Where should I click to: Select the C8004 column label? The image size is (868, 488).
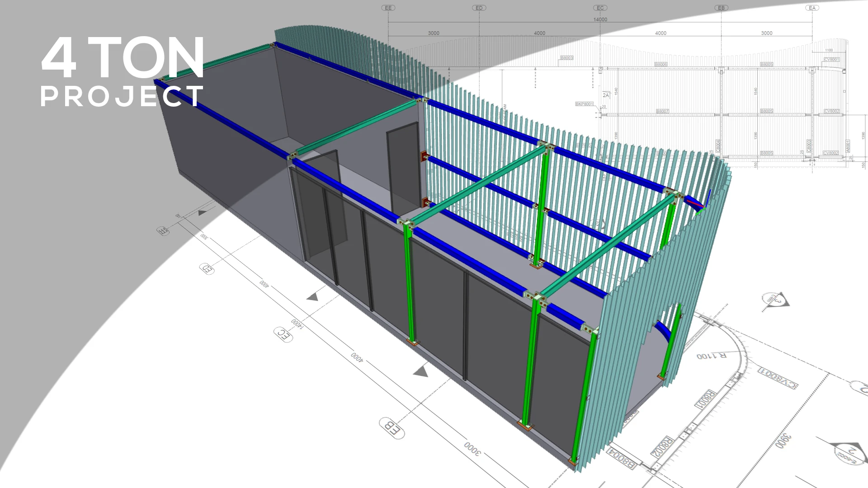[718, 145]
